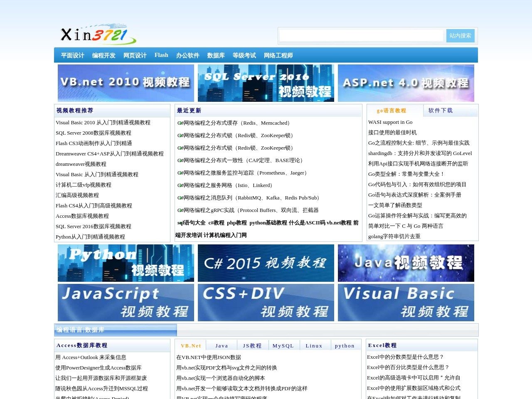Click the 站内搜索 search button
This screenshot has height=399, width=532.
pos(460,36)
